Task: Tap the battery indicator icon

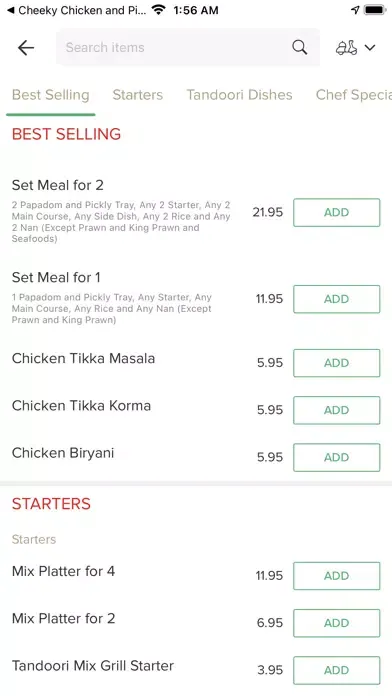Action: tap(375, 10)
